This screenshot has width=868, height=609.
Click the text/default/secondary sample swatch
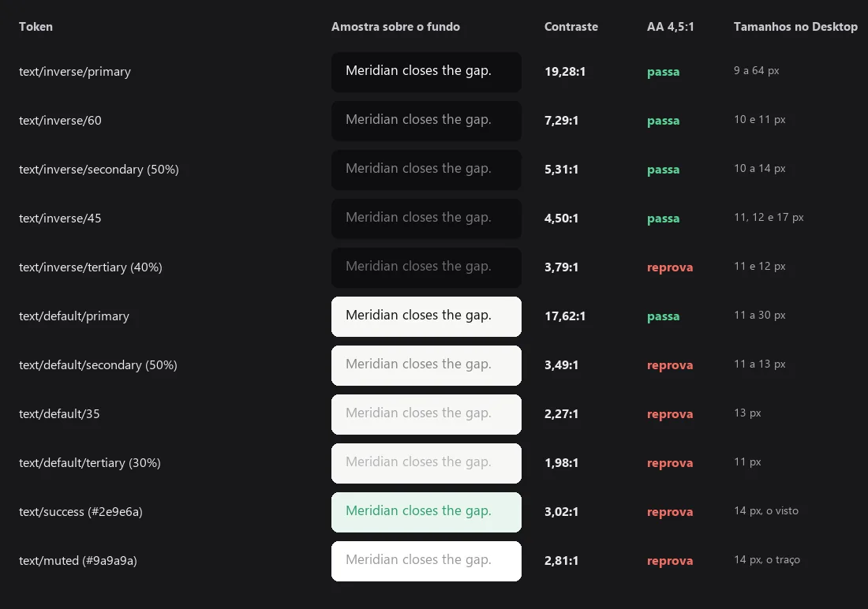coord(426,364)
